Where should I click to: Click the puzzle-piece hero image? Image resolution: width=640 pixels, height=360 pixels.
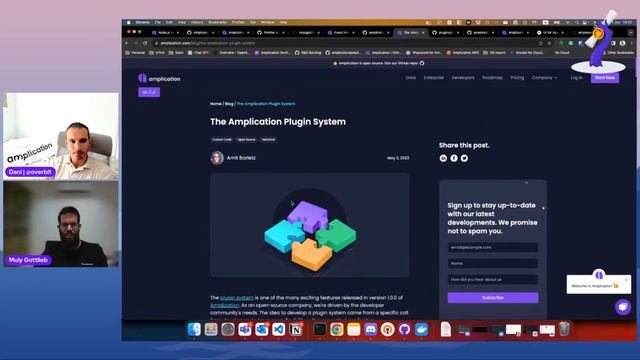click(x=310, y=225)
